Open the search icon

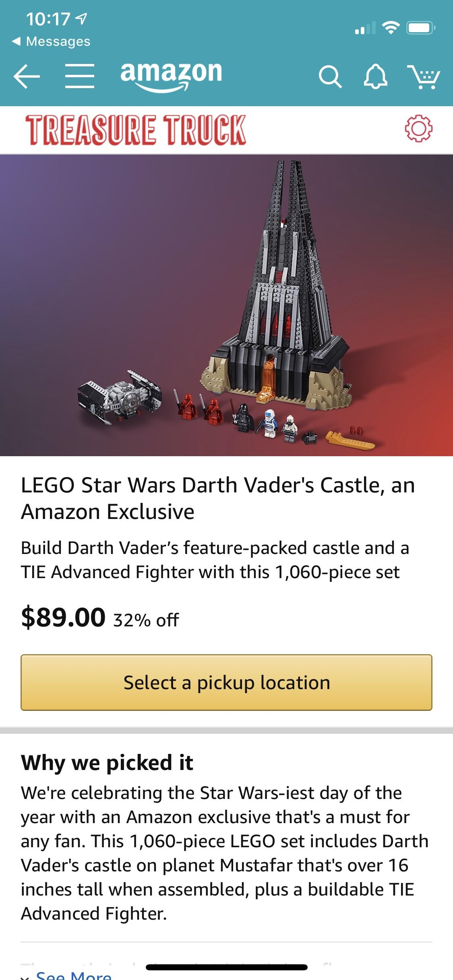tap(331, 76)
